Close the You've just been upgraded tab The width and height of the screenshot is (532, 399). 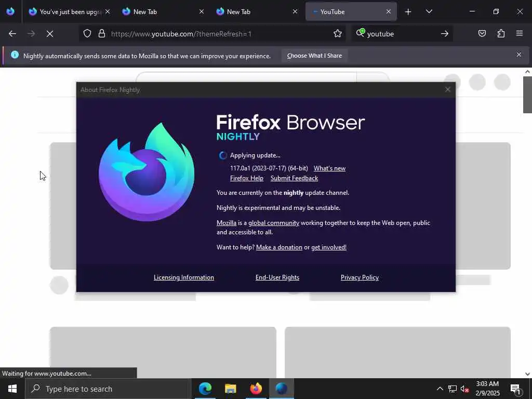[108, 11]
